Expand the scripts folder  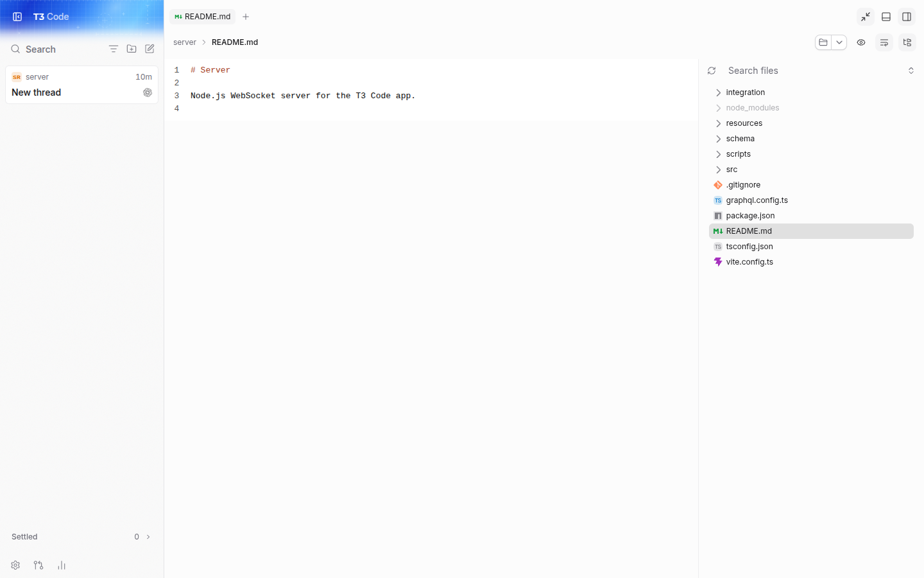tap(811, 154)
